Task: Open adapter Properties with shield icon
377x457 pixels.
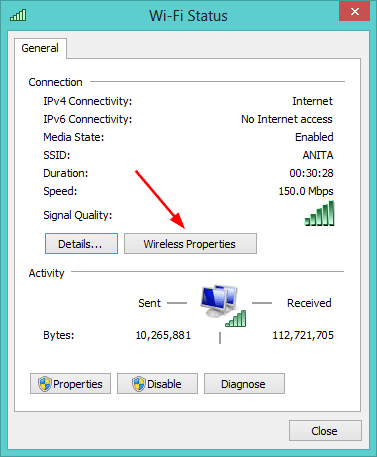Action: [x=70, y=384]
